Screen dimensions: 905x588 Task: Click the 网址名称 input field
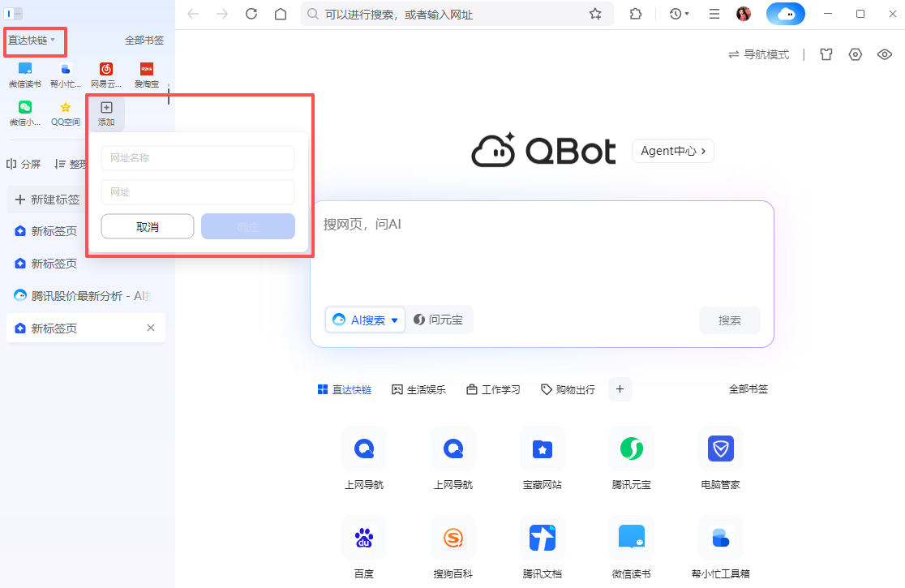(x=197, y=158)
